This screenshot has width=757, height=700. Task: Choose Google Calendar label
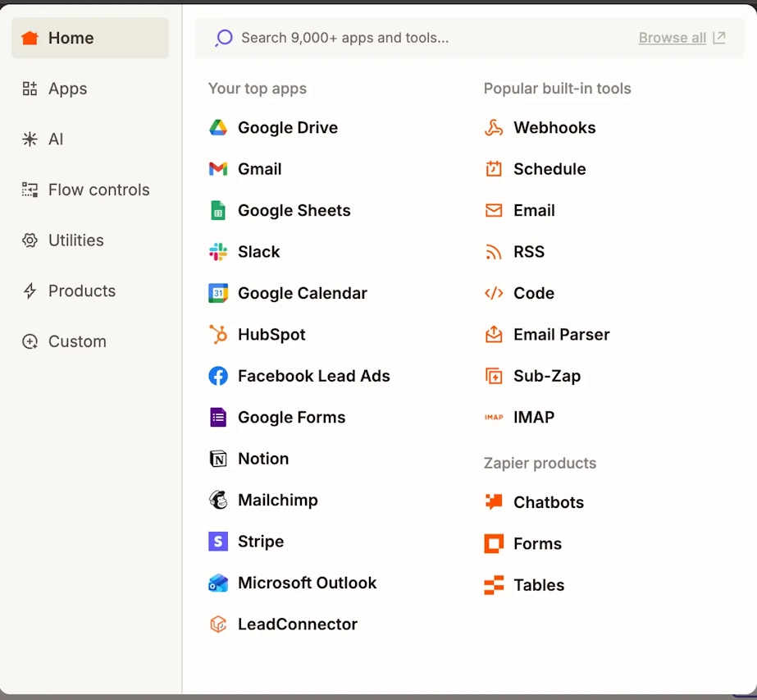303,293
